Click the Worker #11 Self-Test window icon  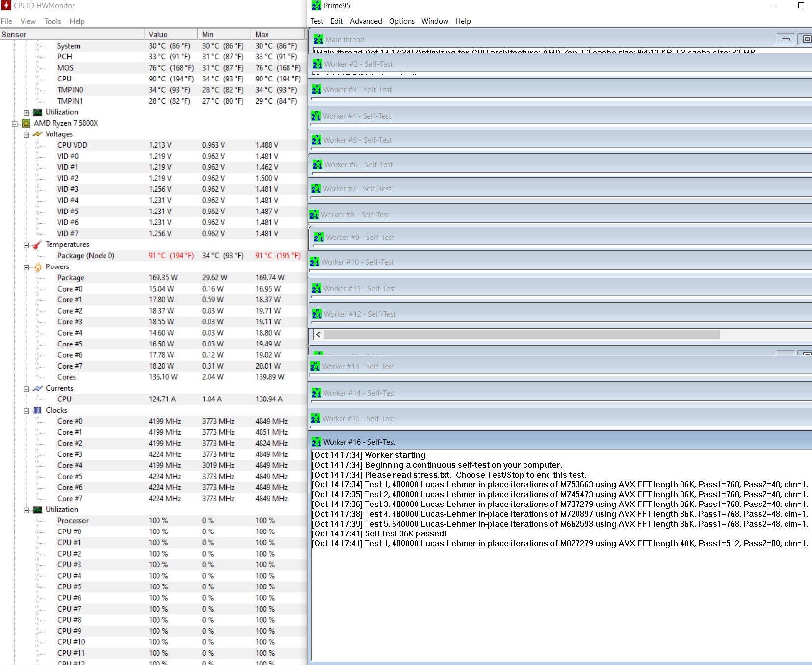(x=316, y=289)
